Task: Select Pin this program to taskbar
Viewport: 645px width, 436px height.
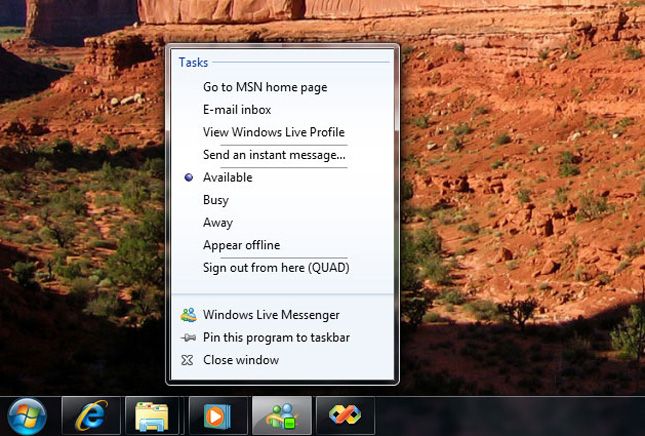Action: pyautogui.click(x=276, y=338)
